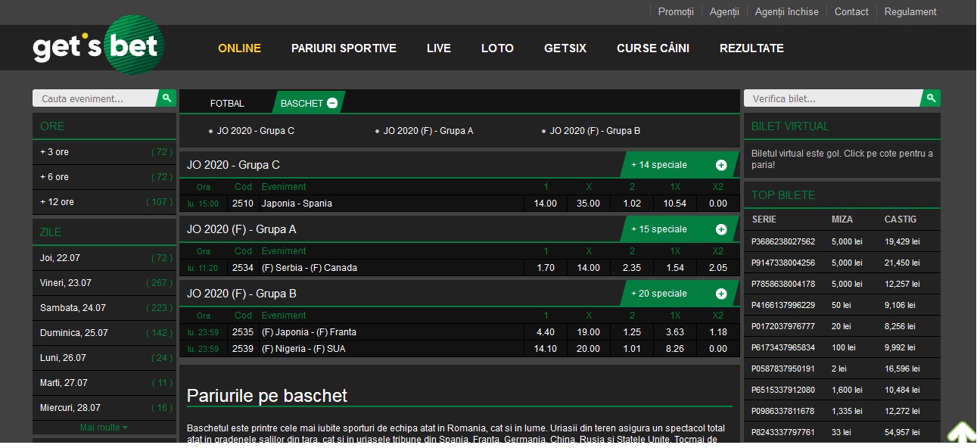This screenshot has height=448, width=980.
Task: Pick odds 8.26 for Nigeria - SUA
Action: tap(675, 349)
